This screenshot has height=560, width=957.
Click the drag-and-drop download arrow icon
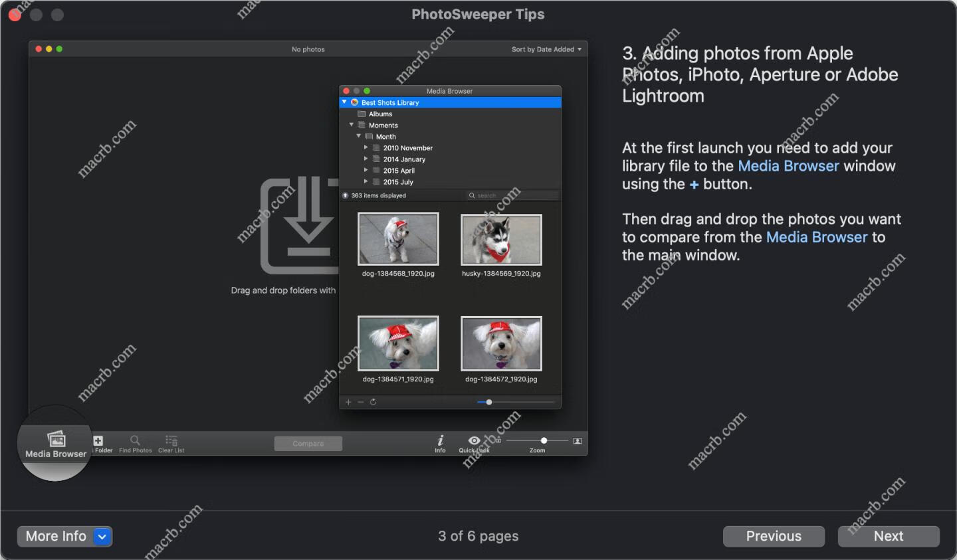(x=299, y=225)
